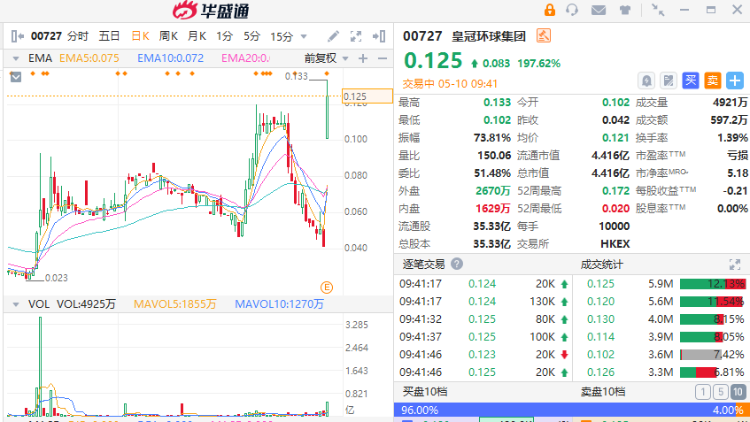Open the 15分 timeframe dropdown arrow
Image resolution: width=750 pixels, height=422 pixels.
[303, 36]
